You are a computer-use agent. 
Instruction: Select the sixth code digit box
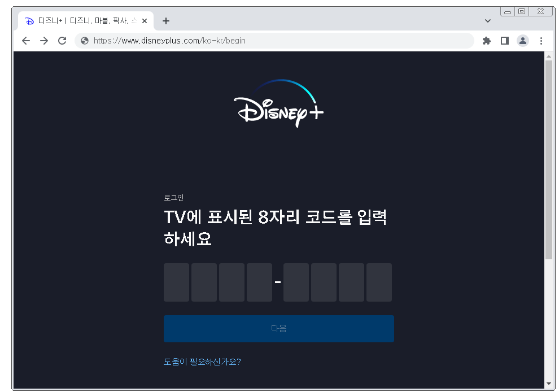click(x=324, y=282)
